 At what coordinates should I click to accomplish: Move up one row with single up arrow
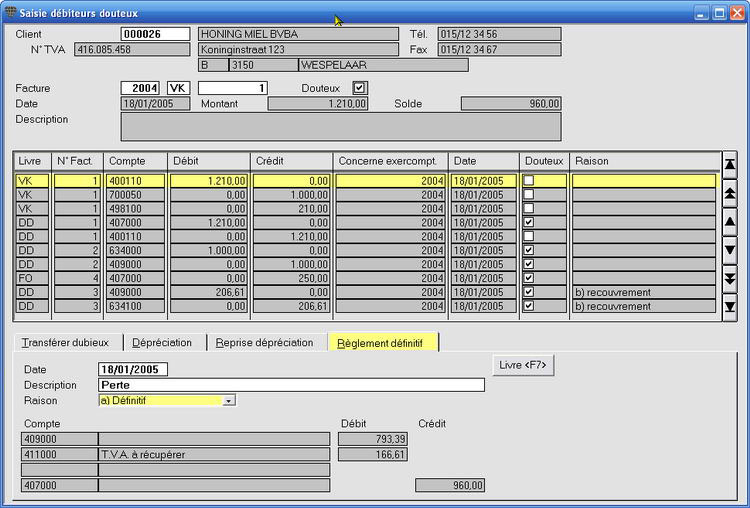[729, 222]
